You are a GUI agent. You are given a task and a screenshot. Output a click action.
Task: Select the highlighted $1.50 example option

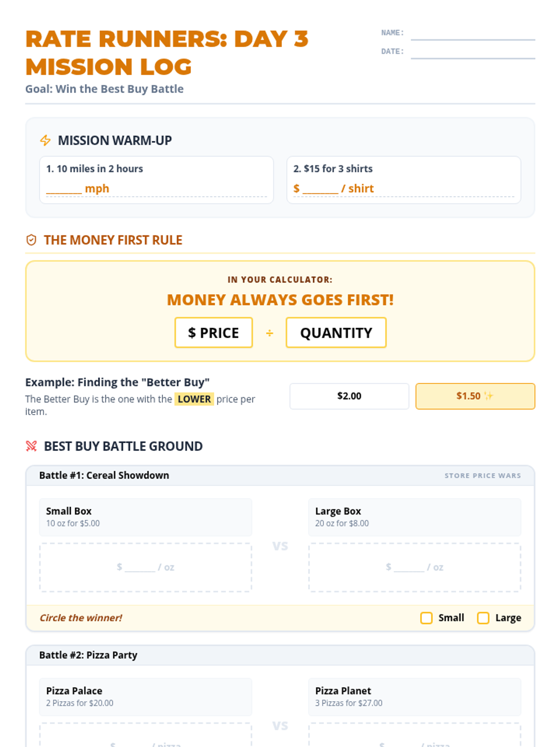[475, 396]
